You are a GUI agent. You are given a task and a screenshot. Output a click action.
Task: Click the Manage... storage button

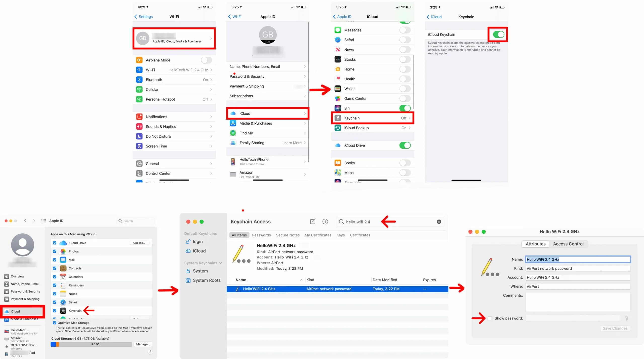click(x=143, y=344)
